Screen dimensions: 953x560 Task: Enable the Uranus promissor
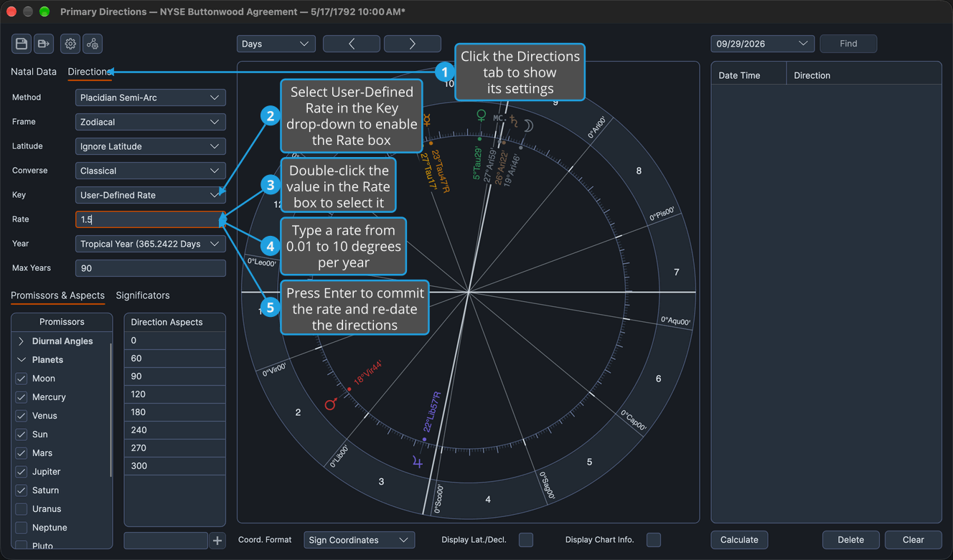(x=22, y=509)
